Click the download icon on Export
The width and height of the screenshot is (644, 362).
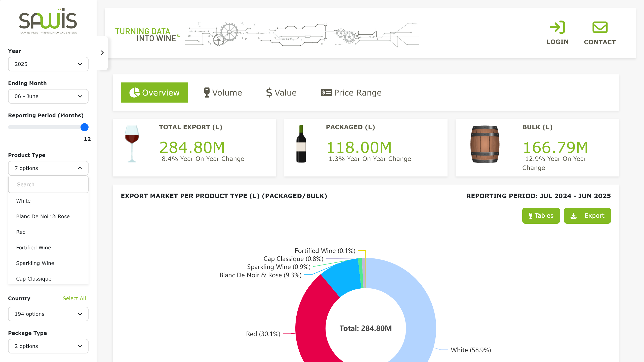tap(574, 216)
